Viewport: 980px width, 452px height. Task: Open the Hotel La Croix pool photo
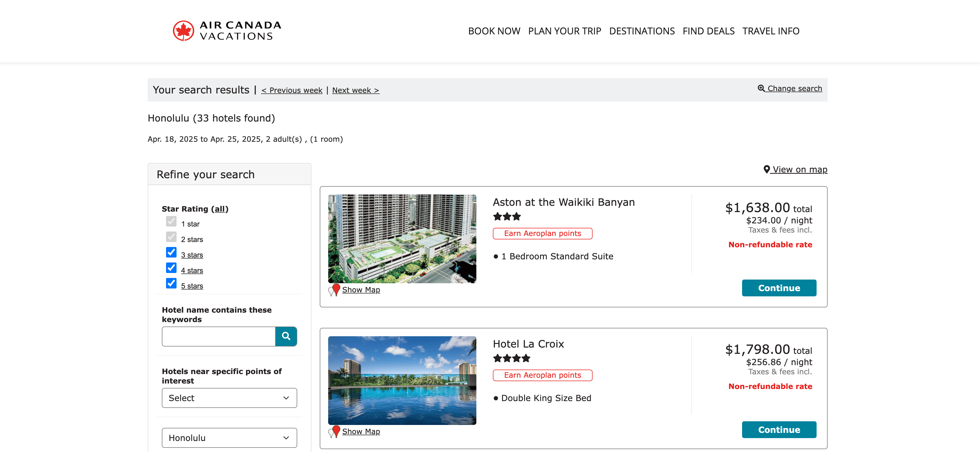[402, 380]
